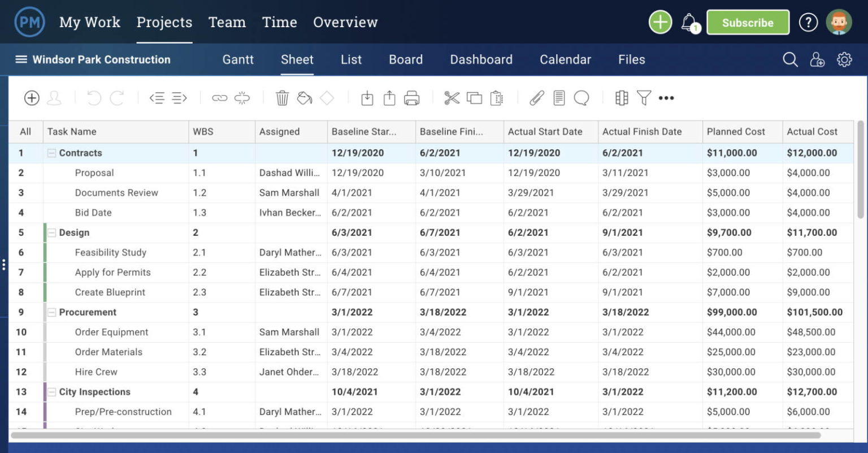Expand the more options ellipsis menu
The height and width of the screenshot is (453, 868).
pyautogui.click(x=666, y=97)
